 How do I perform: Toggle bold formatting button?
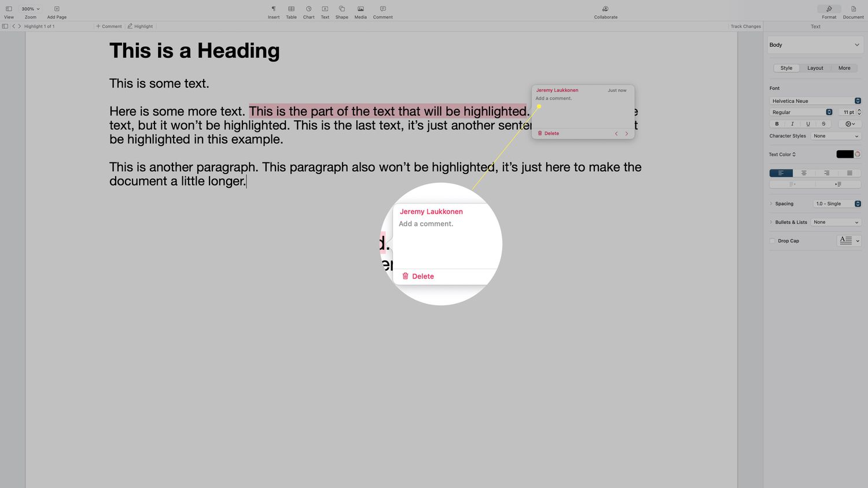pos(777,124)
